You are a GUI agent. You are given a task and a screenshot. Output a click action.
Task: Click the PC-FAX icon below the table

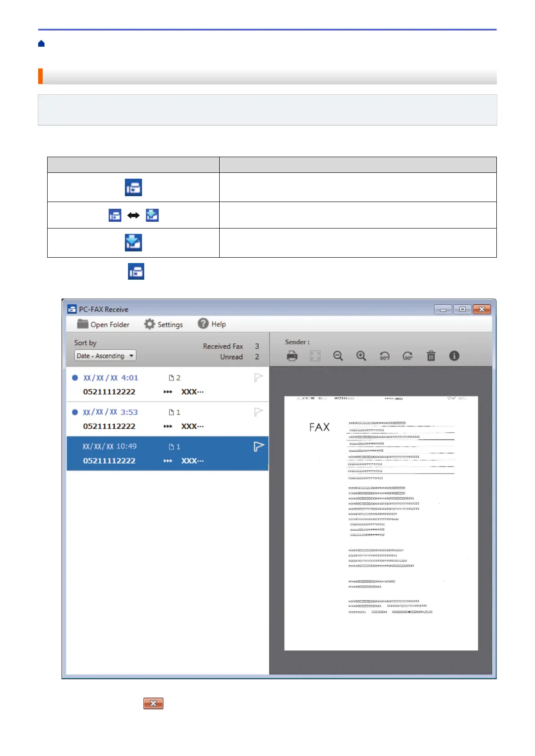pyautogui.click(x=136, y=272)
